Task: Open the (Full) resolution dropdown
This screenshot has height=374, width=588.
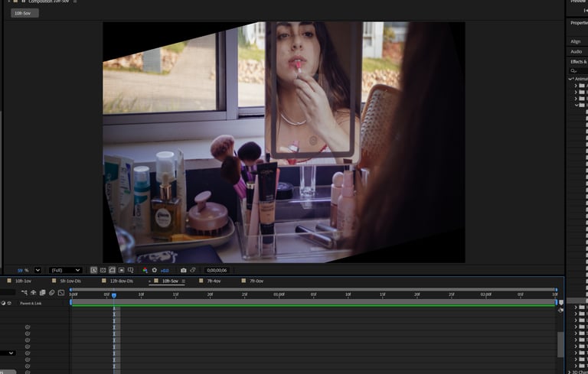Action: click(x=66, y=270)
